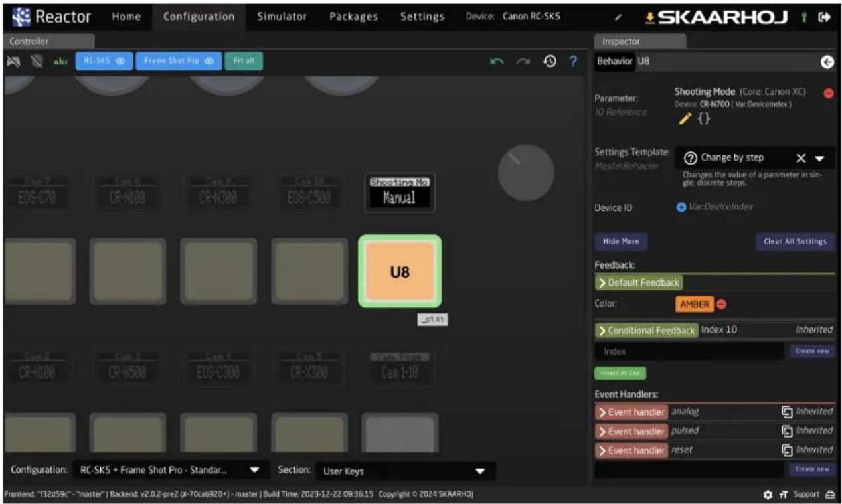The image size is (842, 504).
Task: Open the Packages menu item
Action: coord(354,17)
